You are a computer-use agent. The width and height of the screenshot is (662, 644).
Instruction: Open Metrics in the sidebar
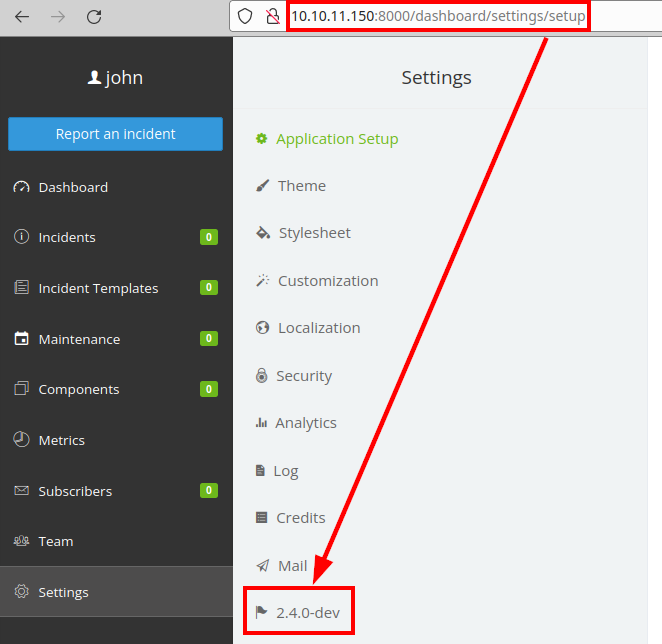pyautogui.click(x=116, y=440)
